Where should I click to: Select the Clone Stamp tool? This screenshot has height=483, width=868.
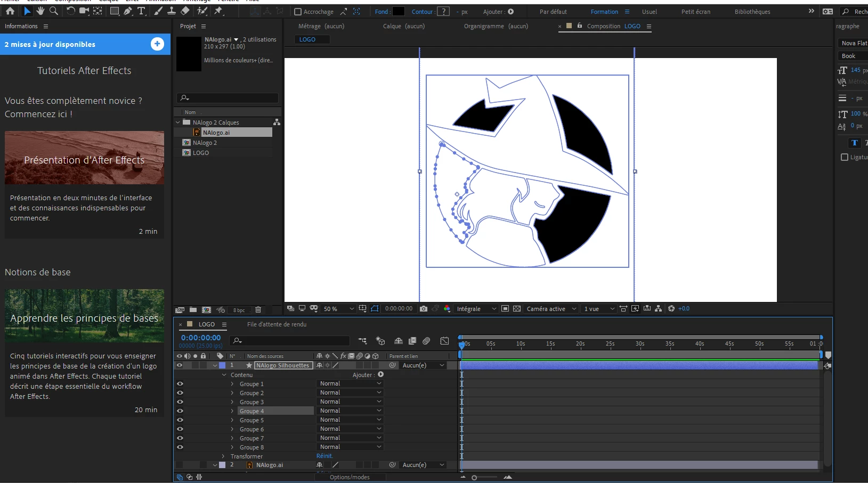(x=172, y=11)
